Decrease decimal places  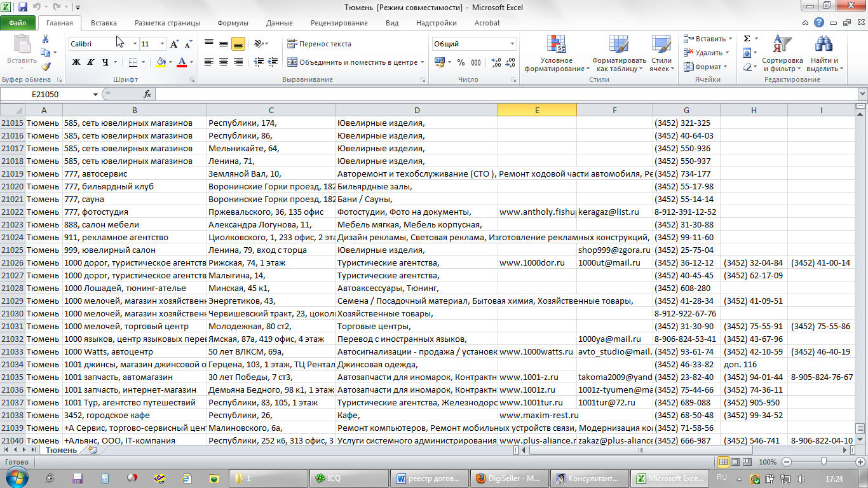(x=510, y=62)
